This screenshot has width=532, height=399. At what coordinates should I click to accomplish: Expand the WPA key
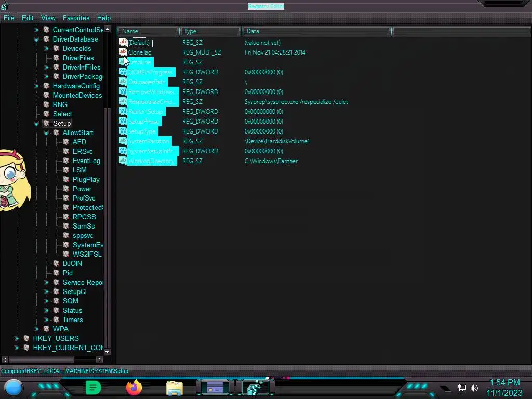tap(36, 329)
